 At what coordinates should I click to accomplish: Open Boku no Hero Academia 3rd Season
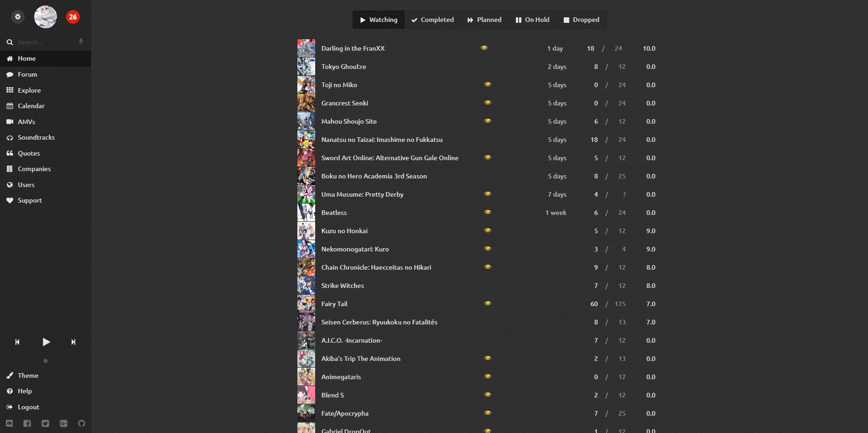click(x=374, y=176)
